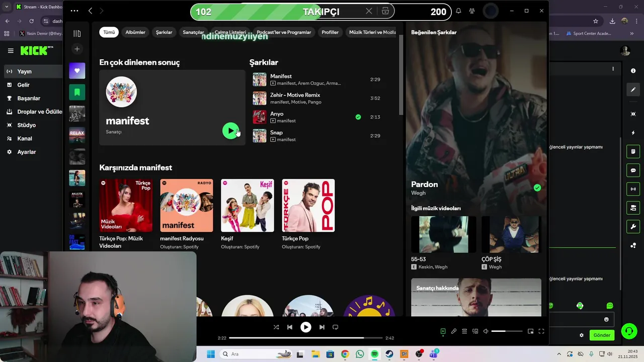
Task: Open Spotify profile avatar menu
Action: (x=491, y=11)
